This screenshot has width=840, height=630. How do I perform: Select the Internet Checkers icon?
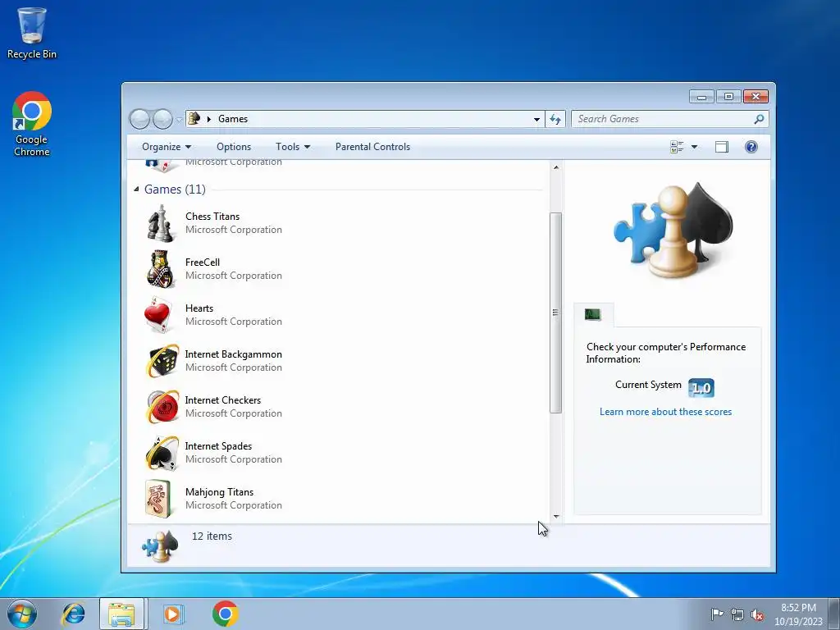(162, 407)
